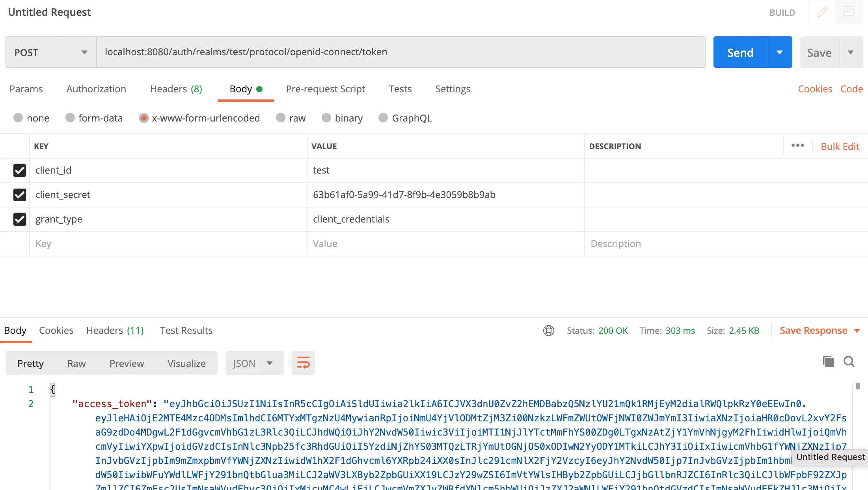Uncheck the client_secret parameter checkbox
Viewport: 868px width, 490px height.
pos(19,195)
